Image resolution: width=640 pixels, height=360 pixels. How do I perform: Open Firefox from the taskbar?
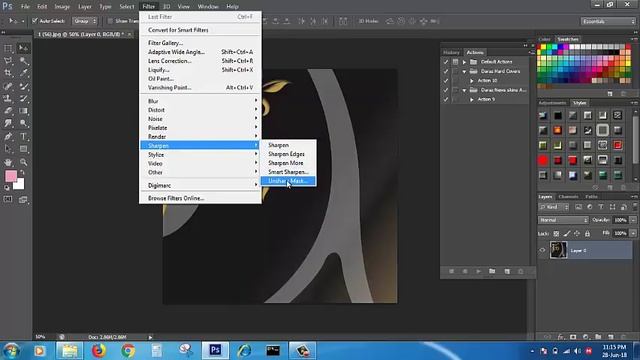(x=98, y=350)
